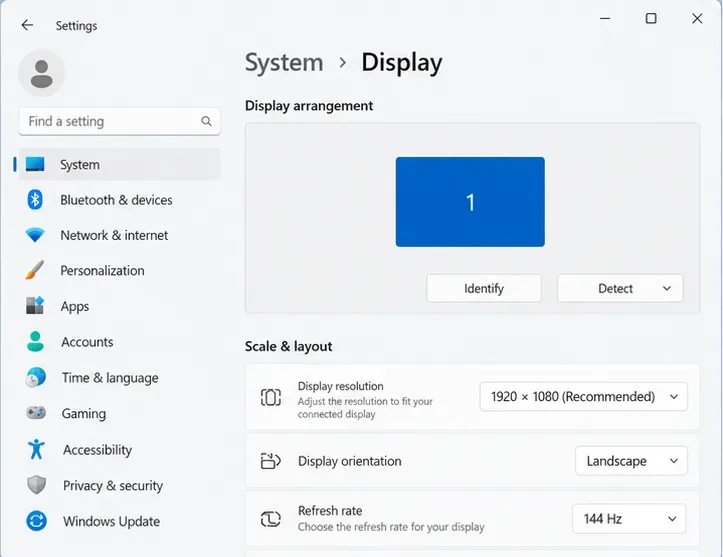This screenshot has width=723, height=557.
Task: Click the Refresh rate label
Action: (x=330, y=510)
